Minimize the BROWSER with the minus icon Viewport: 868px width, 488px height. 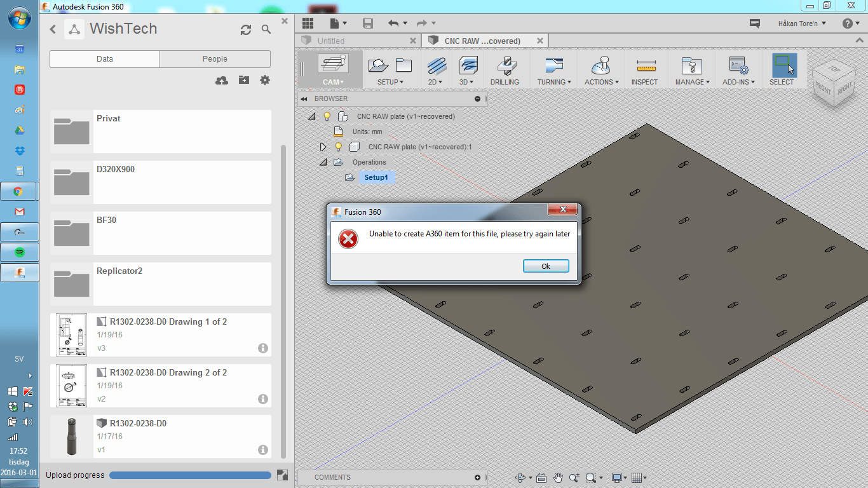pos(477,98)
